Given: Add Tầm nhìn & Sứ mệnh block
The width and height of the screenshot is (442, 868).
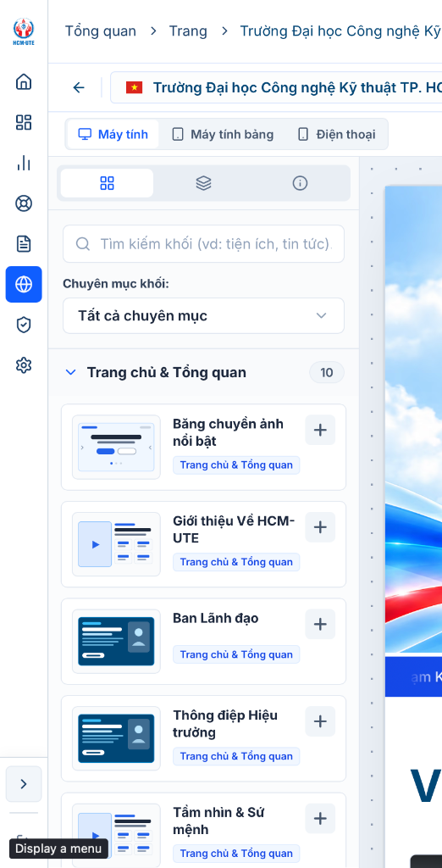Looking at the screenshot, I should [320, 818].
